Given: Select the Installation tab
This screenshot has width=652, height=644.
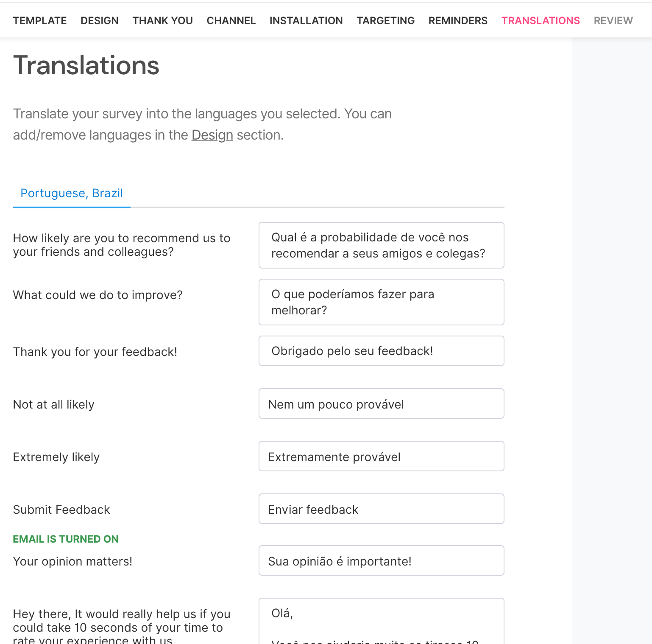Looking at the screenshot, I should pos(306,20).
